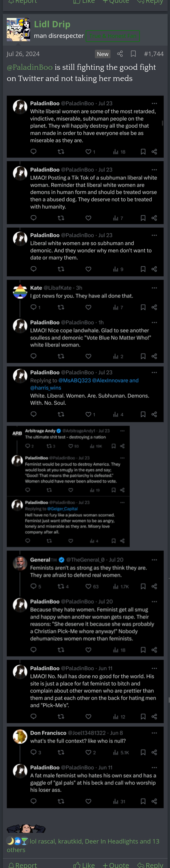The height and width of the screenshot is (868, 170).
Task: Click the Jul 26, 2024 post date
Action: coord(23,54)
